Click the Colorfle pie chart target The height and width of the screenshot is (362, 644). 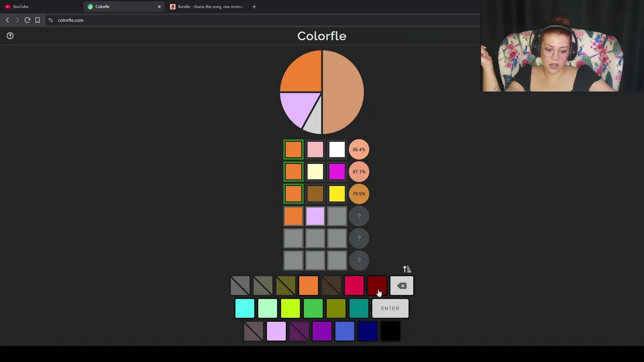coord(322,92)
